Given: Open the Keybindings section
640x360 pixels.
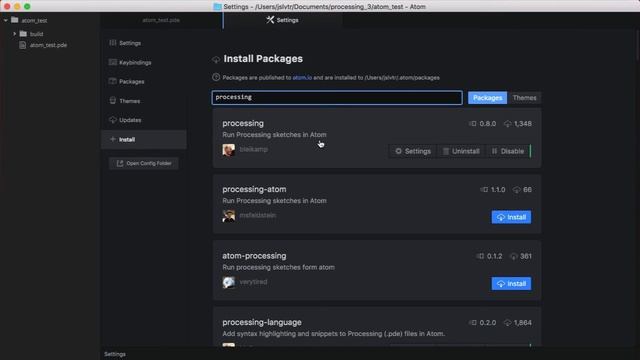Looking at the screenshot, I should pos(135,62).
